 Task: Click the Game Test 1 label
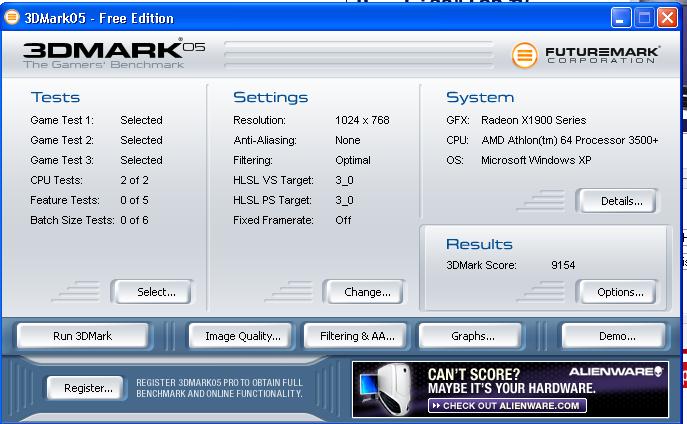point(62,120)
